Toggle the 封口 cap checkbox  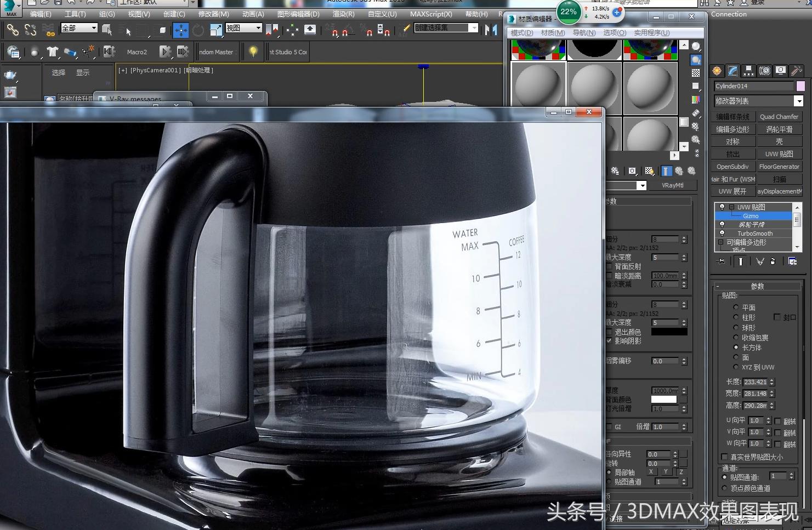tap(777, 317)
